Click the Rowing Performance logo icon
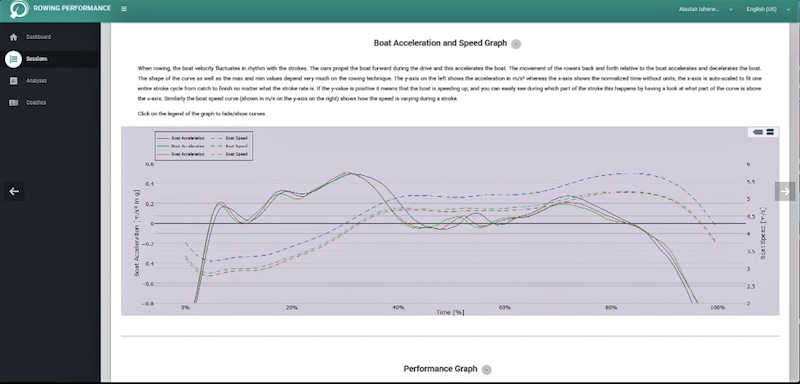 19,9
